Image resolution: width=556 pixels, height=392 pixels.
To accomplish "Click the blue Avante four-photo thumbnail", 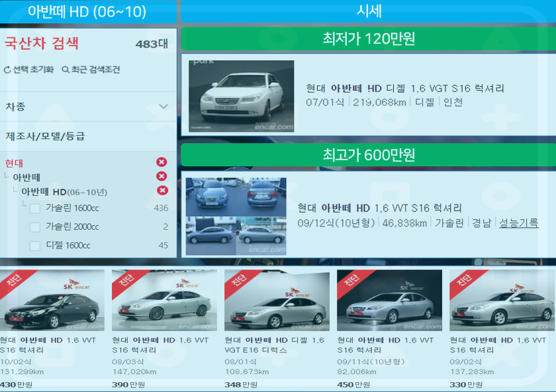I will (236, 216).
